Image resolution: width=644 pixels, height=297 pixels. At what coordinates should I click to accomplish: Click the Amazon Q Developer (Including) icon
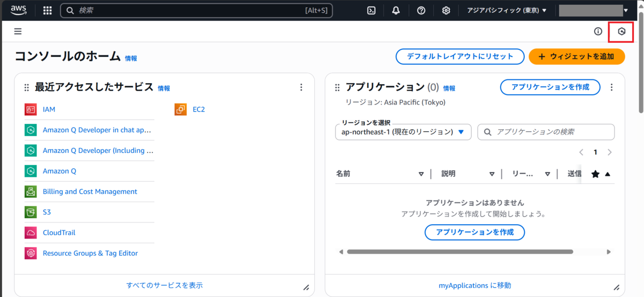31,151
